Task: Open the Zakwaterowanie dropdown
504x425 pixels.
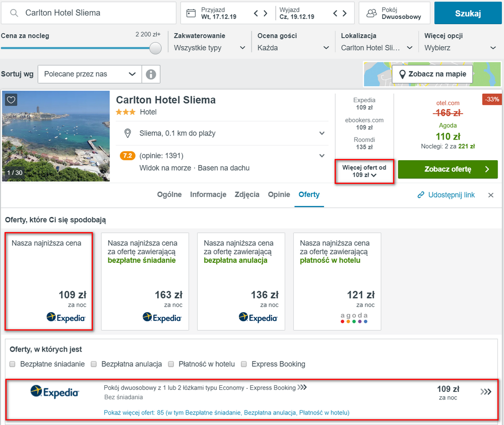Action: tap(210, 48)
